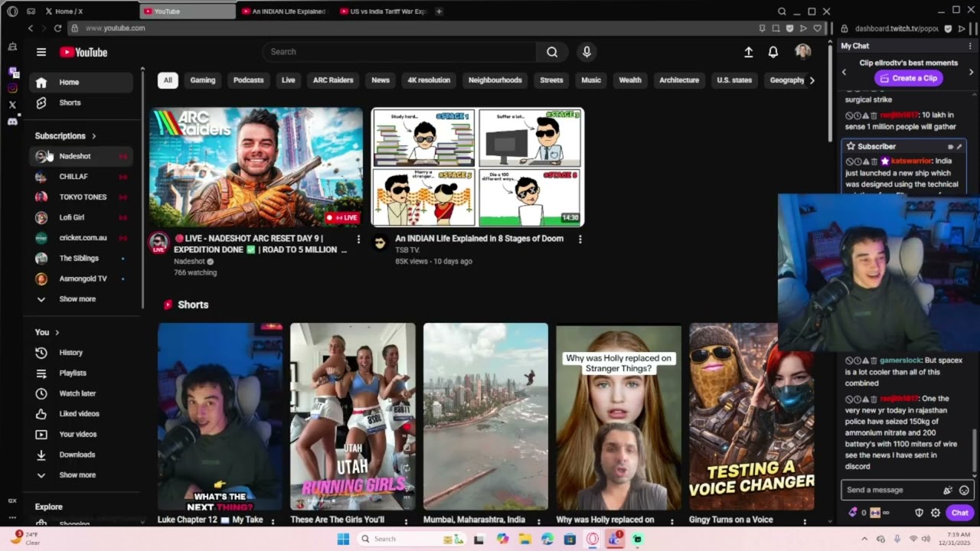Viewport: 980px width, 551px height.
Task: Open the Mumbai, Maharashtra Shorts thumbnail
Action: 485,416
